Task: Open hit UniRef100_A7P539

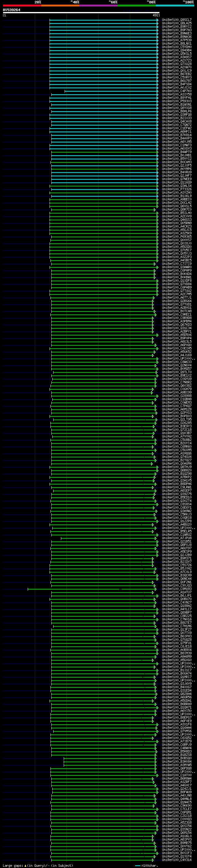Action: pyautogui.click(x=176, y=40)
